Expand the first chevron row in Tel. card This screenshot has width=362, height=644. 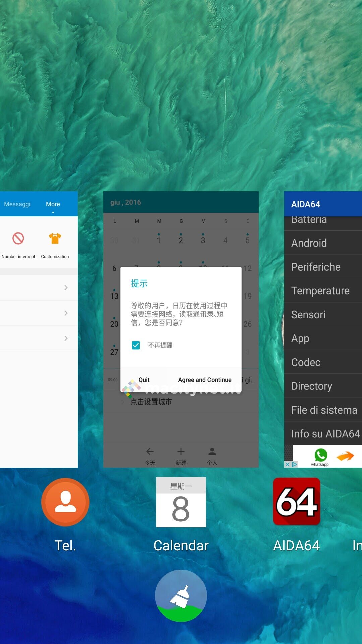tap(39, 288)
